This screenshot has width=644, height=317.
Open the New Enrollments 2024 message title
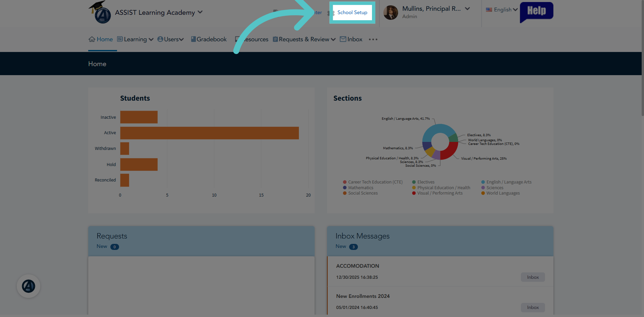pos(363,296)
